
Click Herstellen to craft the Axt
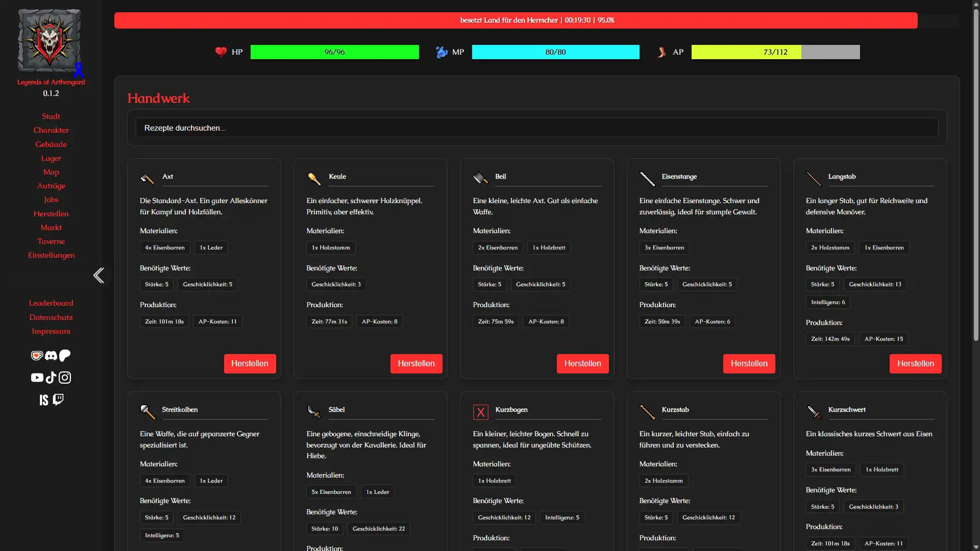tap(250, 363)
